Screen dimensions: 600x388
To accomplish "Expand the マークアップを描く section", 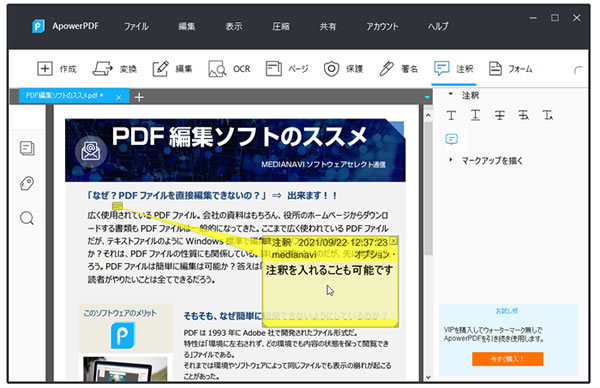I will coord(451,160).
